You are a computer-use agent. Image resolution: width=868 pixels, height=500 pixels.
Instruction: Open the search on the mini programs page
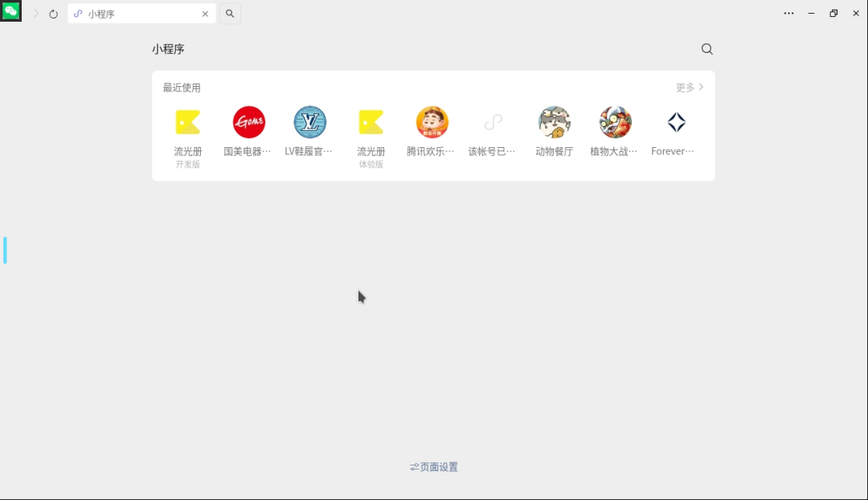pyautogui.click(x=706, y=49)
